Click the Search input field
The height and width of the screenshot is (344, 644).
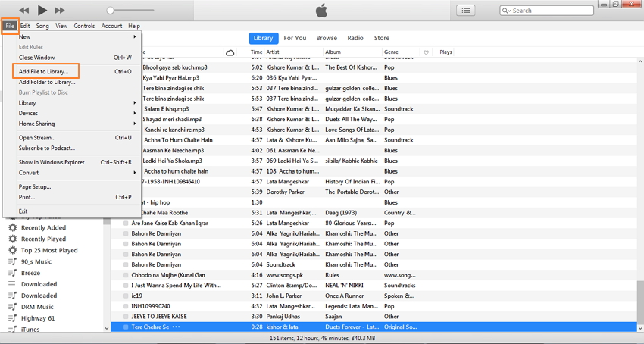(547, 11)
